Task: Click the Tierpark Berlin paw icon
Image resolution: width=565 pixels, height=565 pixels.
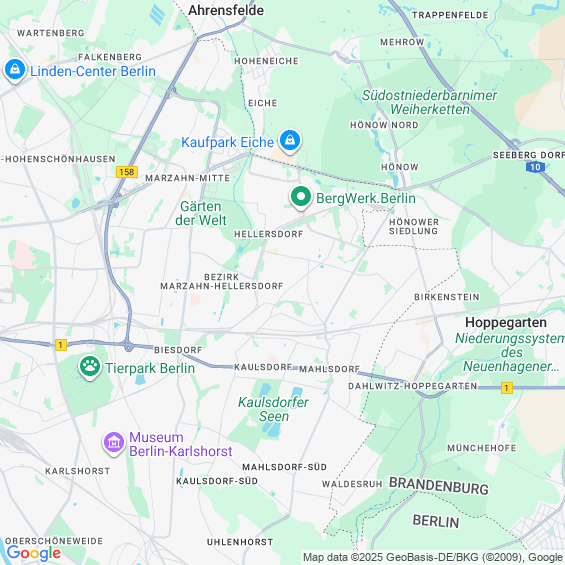Action: (x=90, y=367)
